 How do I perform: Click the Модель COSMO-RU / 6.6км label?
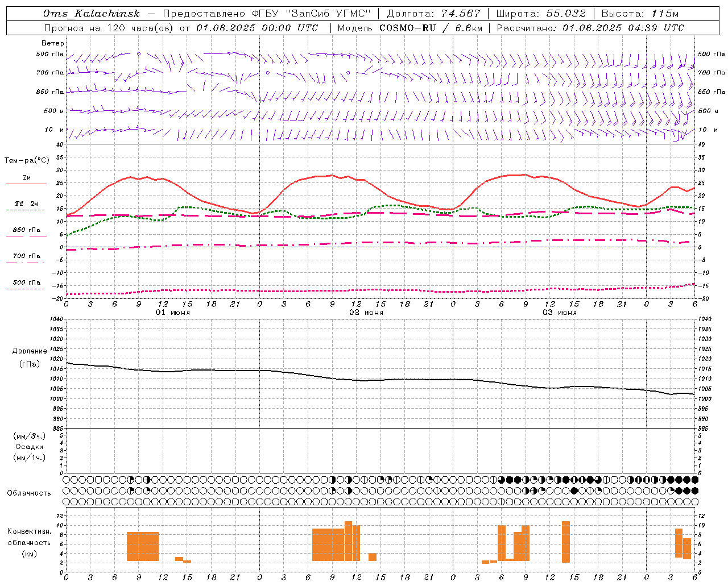click(x=410, y=28)
